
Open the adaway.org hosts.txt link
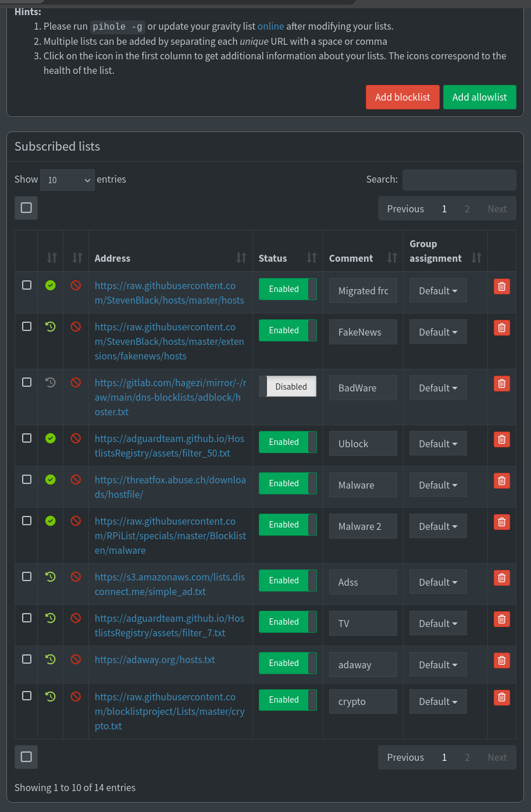(155, 660)
